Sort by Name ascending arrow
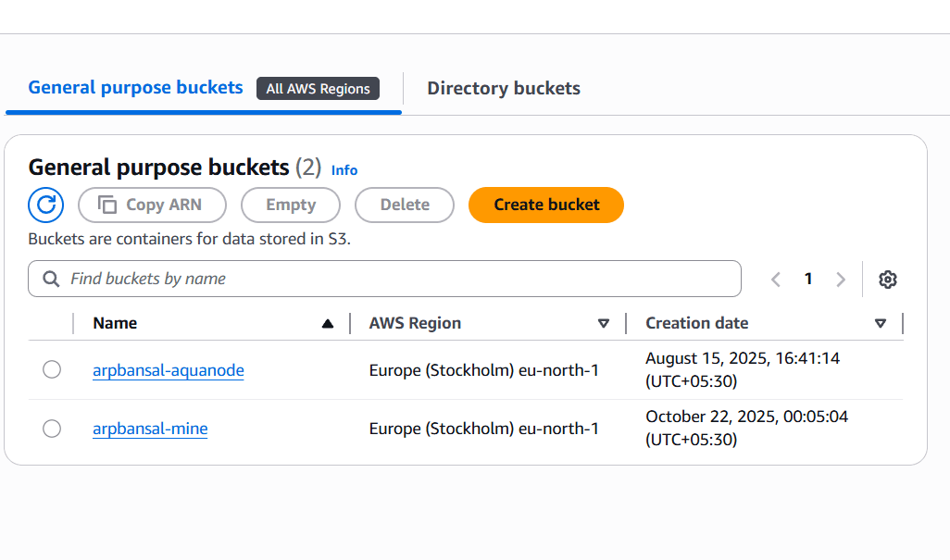The image size is (950, 560). (327, 323)
